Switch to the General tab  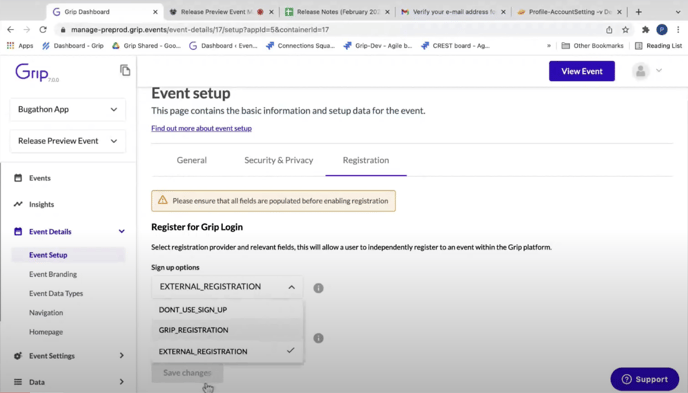[x=192, y=160]
